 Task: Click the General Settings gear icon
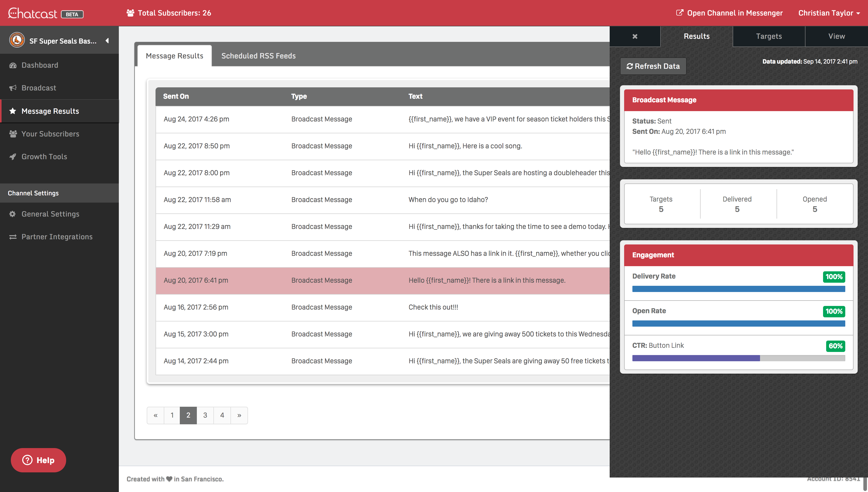(13, 214)
